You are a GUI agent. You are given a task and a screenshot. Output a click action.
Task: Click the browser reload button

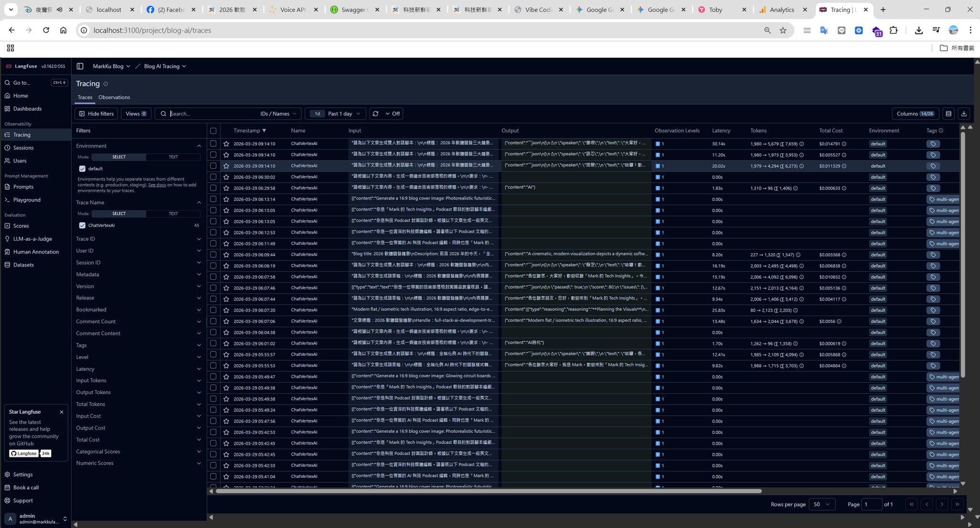point(46,30)
